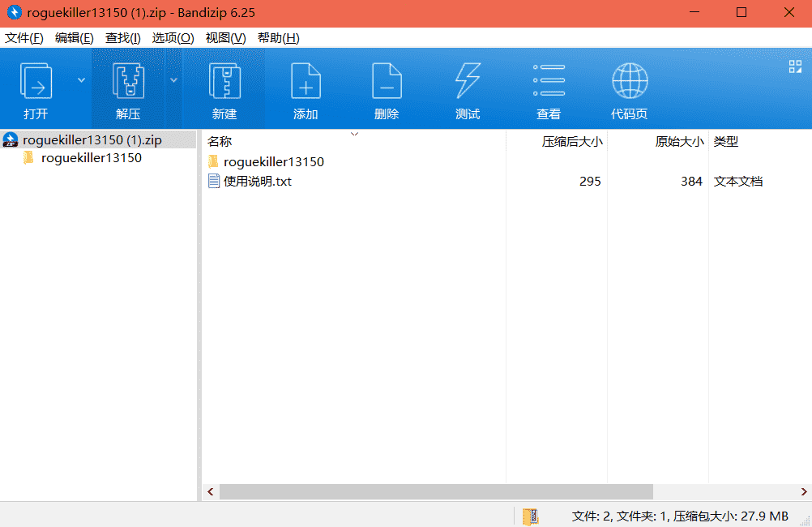Delete selected files using 删除 icon
The width and height of the screenshot is (812, 527).
tap(387, 90)
